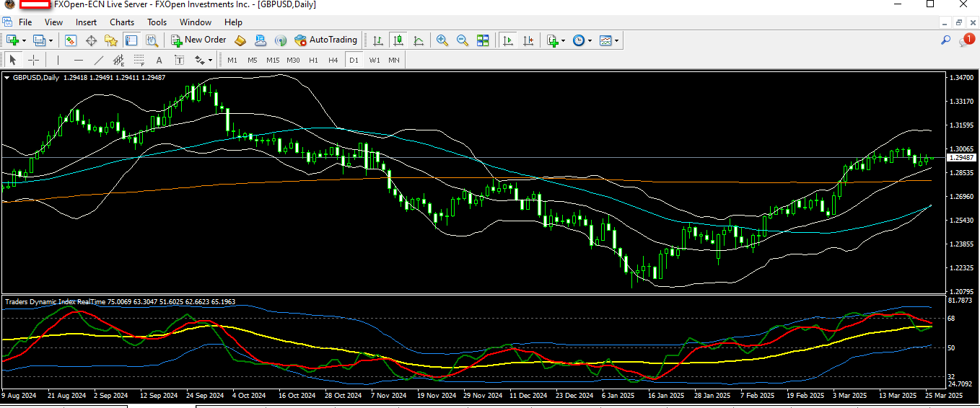Image resolution: width=980 pixels, height=408 pixels.
Task: Click the 1.34700 price scale label
Action: click(961, 77)
